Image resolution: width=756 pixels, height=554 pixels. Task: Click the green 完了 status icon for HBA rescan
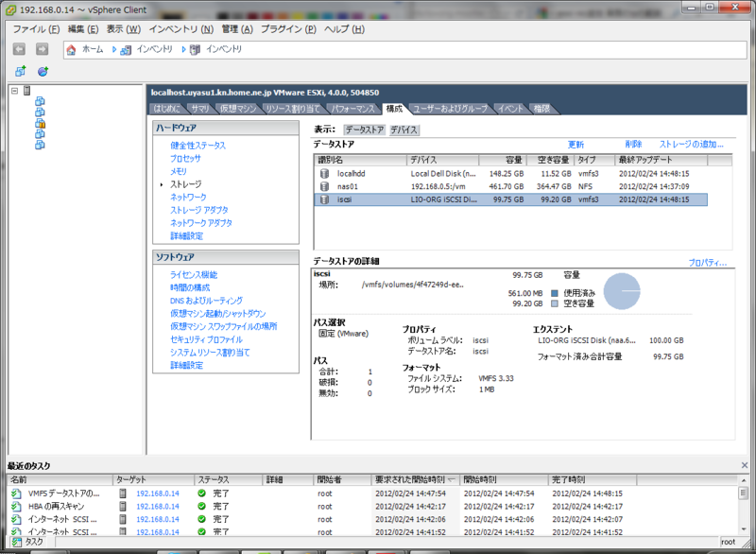click(201, 507)
